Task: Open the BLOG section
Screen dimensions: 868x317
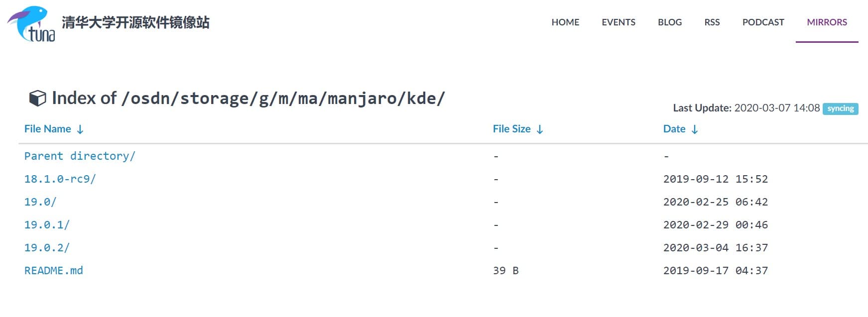Action: [x=670, y=22]
